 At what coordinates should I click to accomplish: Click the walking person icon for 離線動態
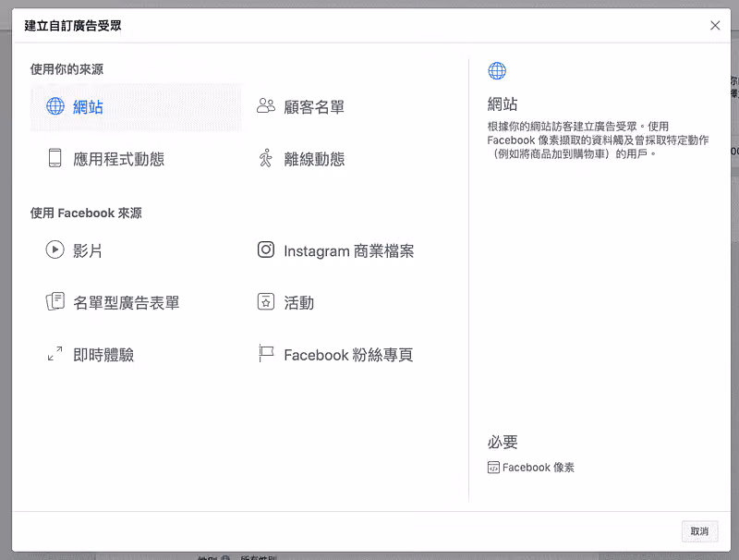coord(266,158)
